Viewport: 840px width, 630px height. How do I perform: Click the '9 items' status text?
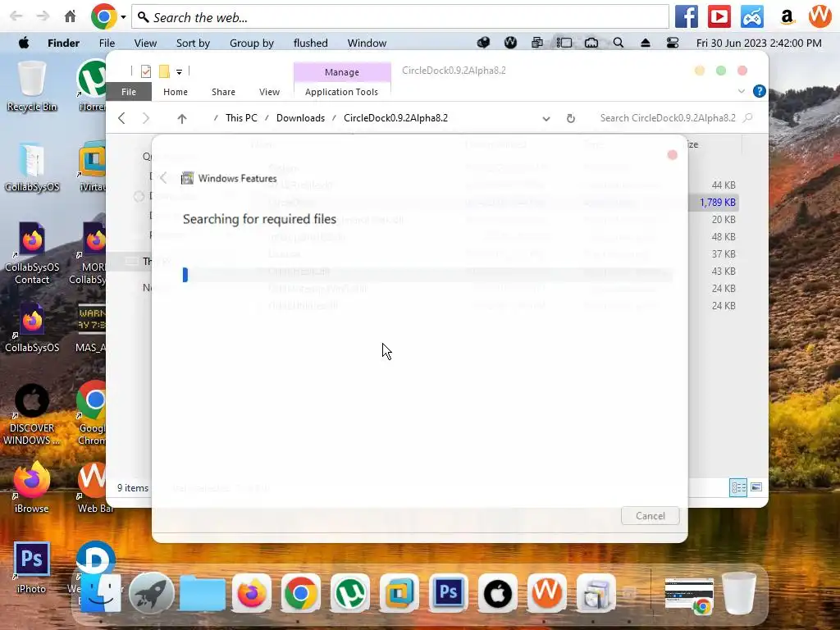(x=133, y=488)
